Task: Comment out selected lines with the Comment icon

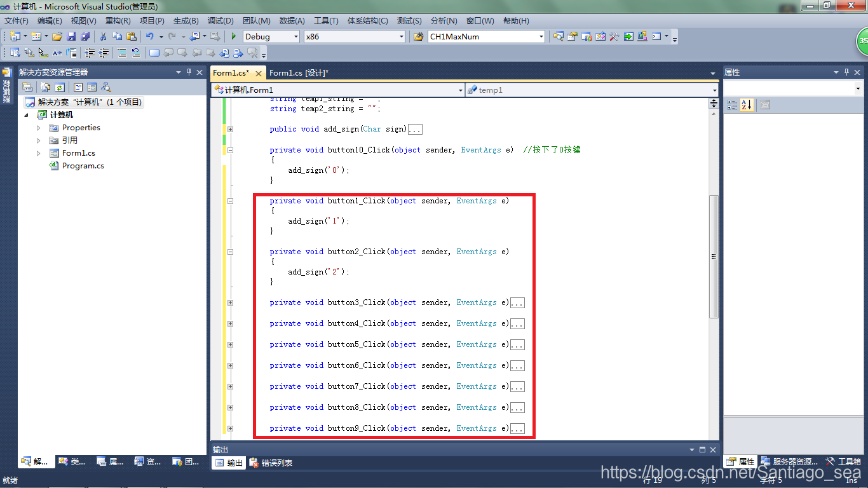Action: pyautogui.click(x=121, y=53)
